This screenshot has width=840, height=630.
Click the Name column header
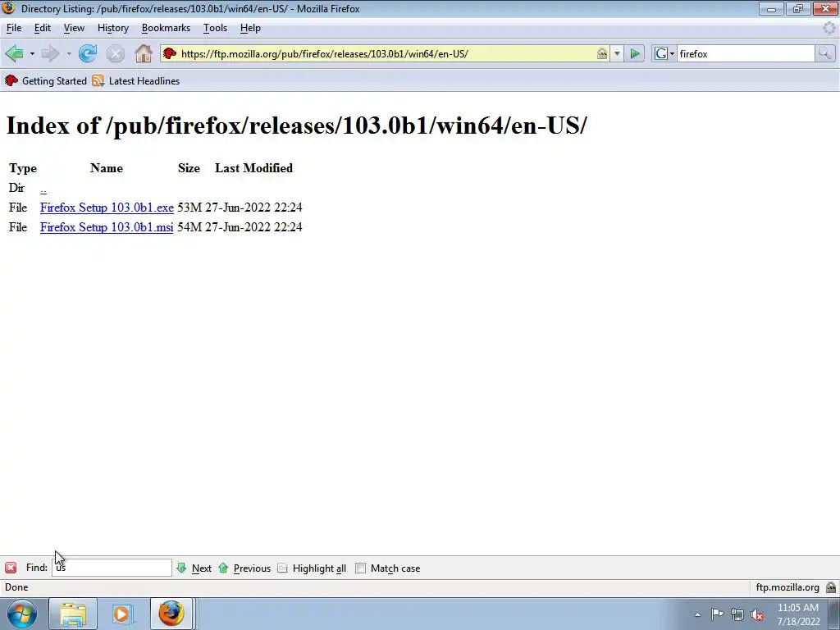(x=107, y=168)
